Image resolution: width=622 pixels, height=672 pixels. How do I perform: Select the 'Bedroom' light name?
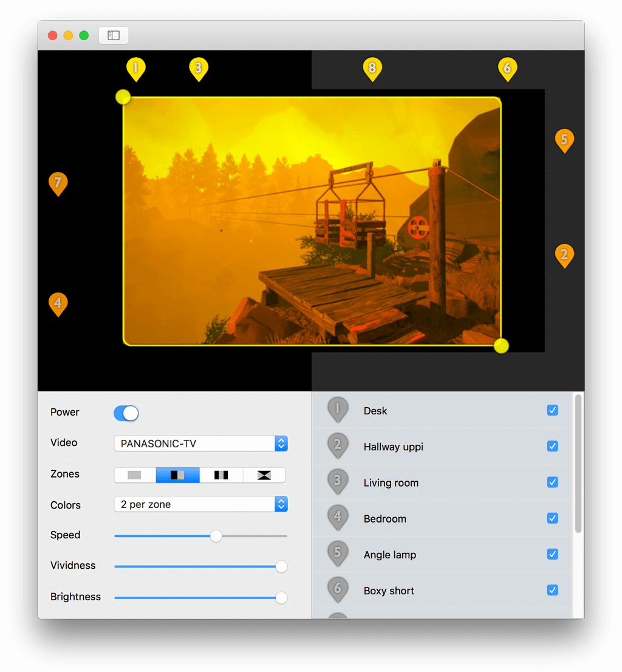[x=384, y=519]
